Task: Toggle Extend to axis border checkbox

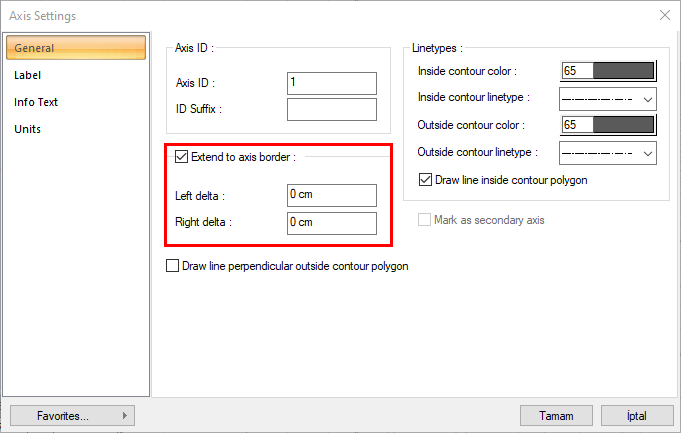Action: (181, 156)
